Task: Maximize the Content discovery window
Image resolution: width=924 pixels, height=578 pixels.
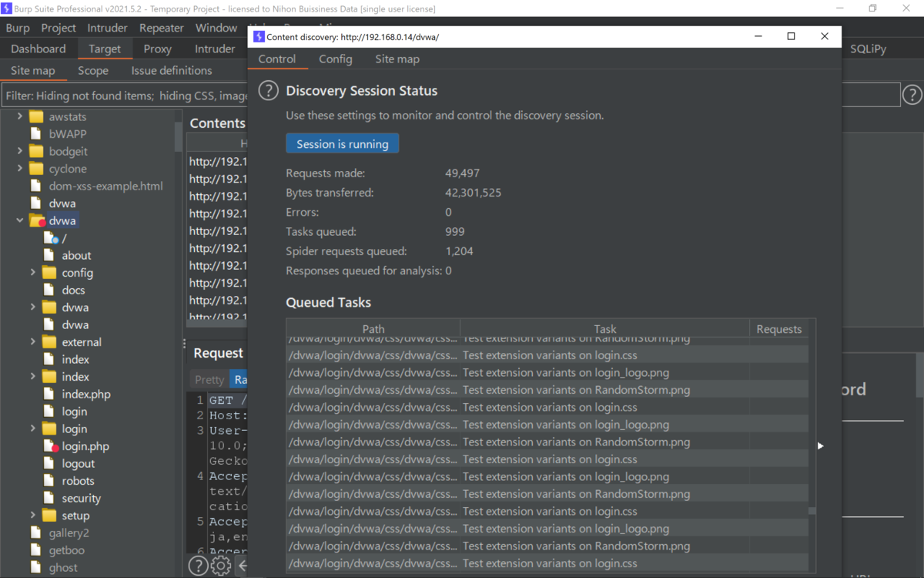Action: tap(791, 36)
